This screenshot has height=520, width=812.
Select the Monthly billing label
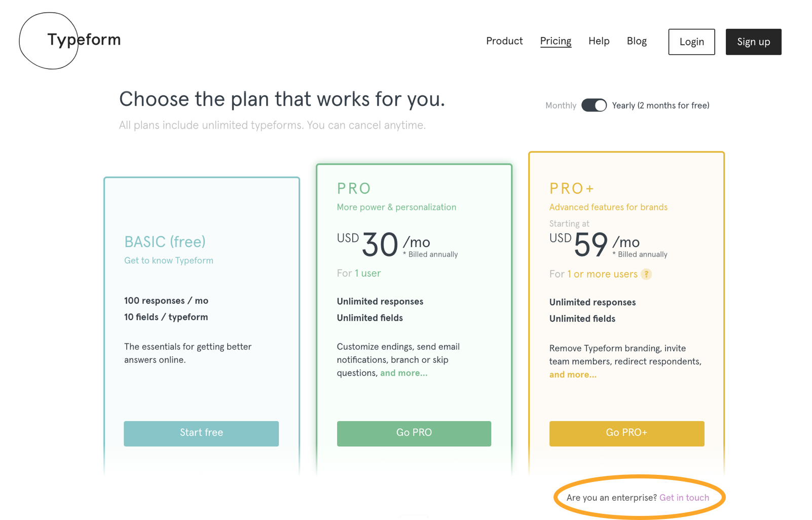(561, 106)
